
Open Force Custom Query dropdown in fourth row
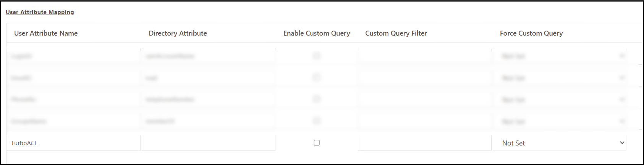click(559, 121)
